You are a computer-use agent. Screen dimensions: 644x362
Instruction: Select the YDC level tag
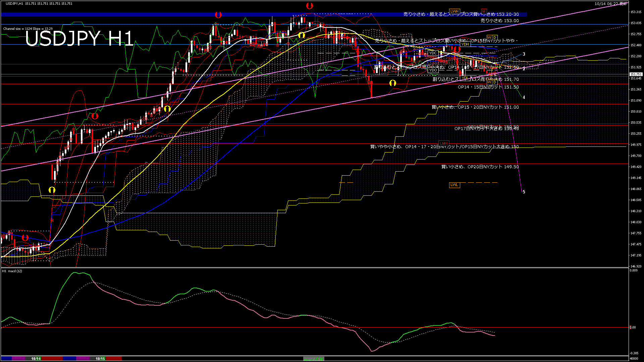(x=433, y=53)
